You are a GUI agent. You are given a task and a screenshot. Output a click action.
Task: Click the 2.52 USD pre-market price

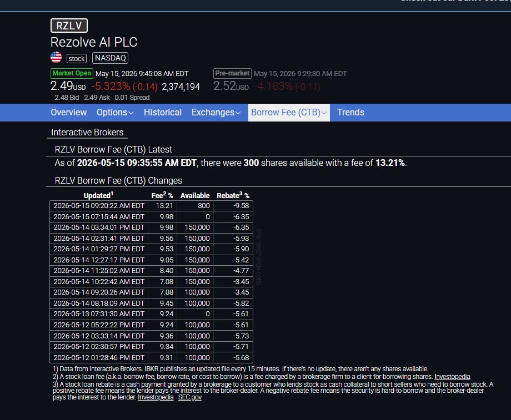[231, 87]
